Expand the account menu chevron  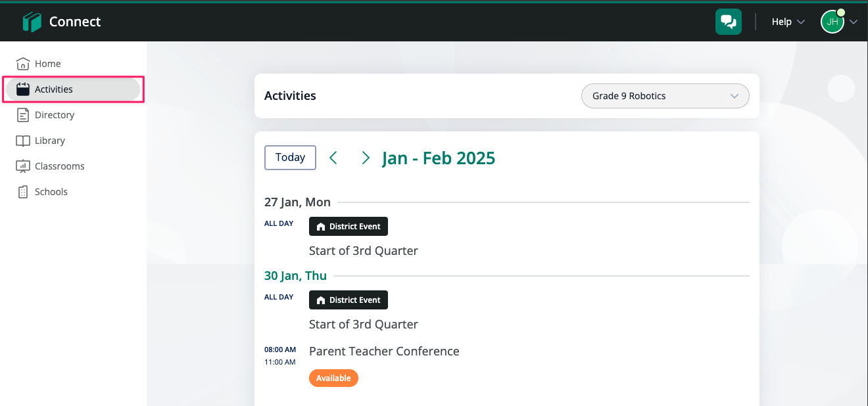(854, 22)
